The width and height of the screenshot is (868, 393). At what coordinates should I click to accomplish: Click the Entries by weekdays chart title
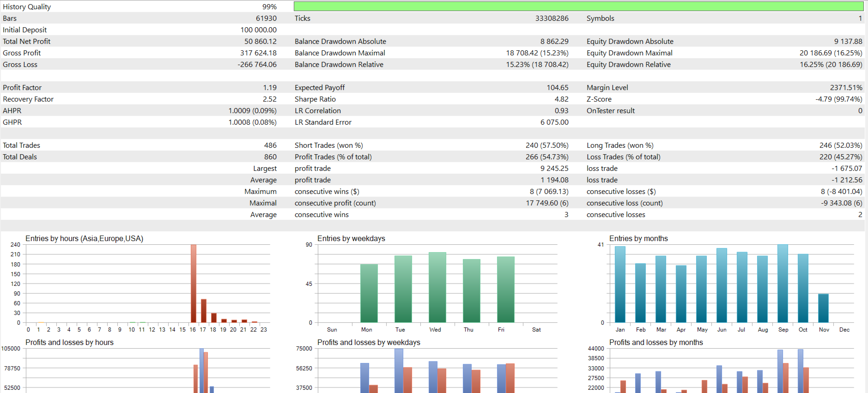[x=351, y=238]
